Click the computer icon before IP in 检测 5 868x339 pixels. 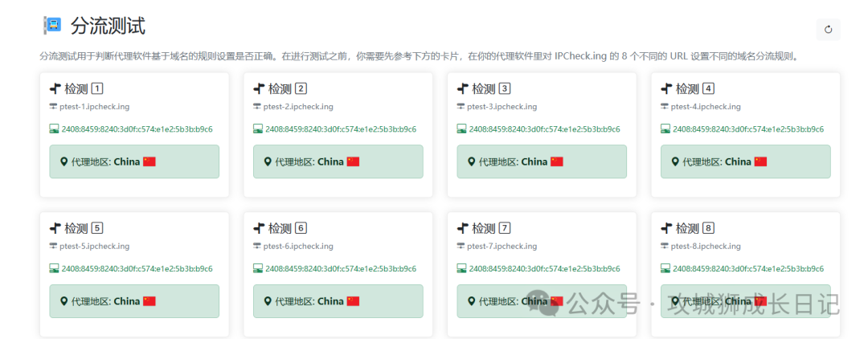(x=55, y=268)
